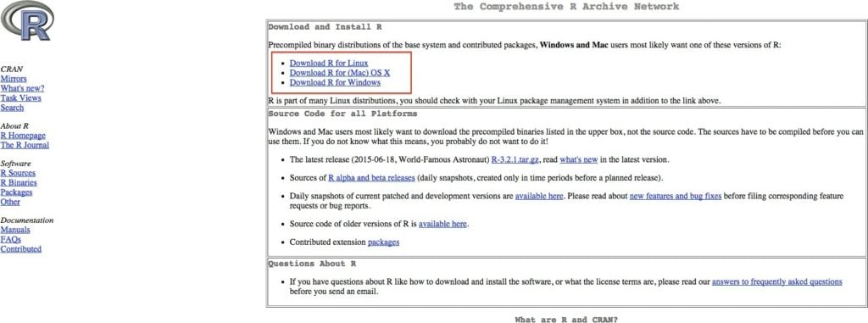Screen dimensions: 868x323
Task: Click the About R sidebar label
Action: [14, 125]
